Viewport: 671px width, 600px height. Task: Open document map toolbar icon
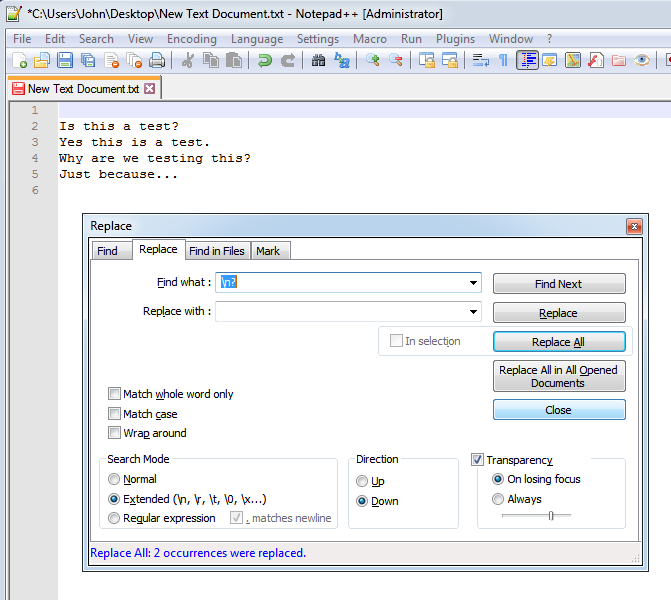573,60
